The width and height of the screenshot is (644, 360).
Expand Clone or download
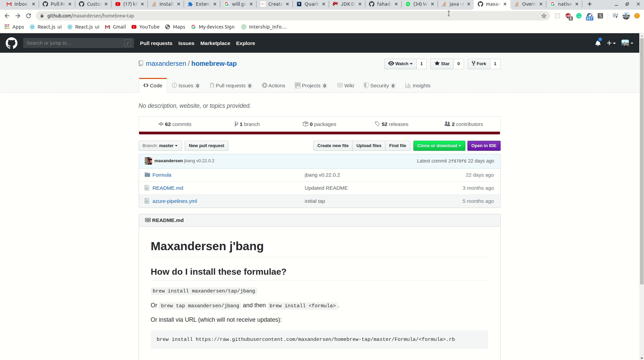click(x=439, y=146)
